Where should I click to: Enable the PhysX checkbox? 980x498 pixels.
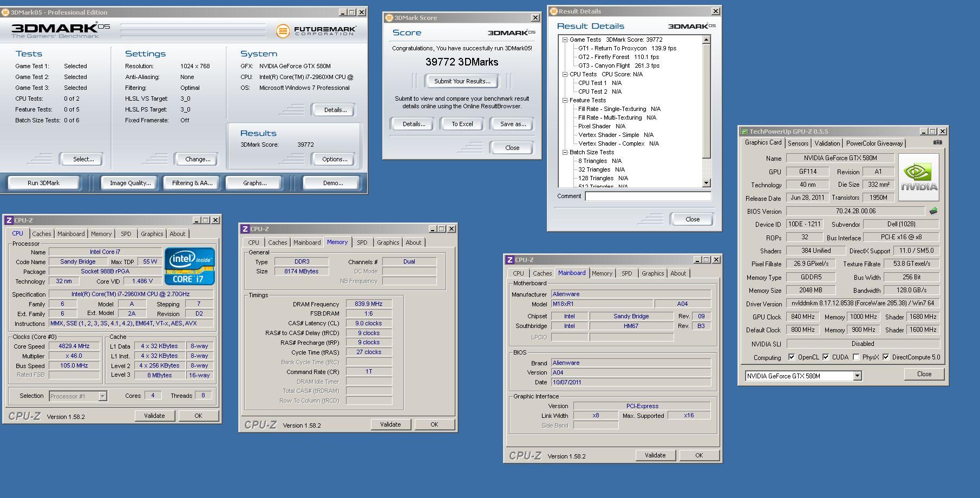pos(856,357)
